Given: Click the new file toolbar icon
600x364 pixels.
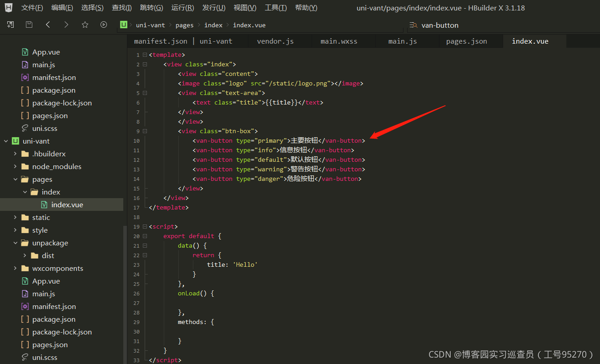Looking at the screenshot, I should coord(10,25).
